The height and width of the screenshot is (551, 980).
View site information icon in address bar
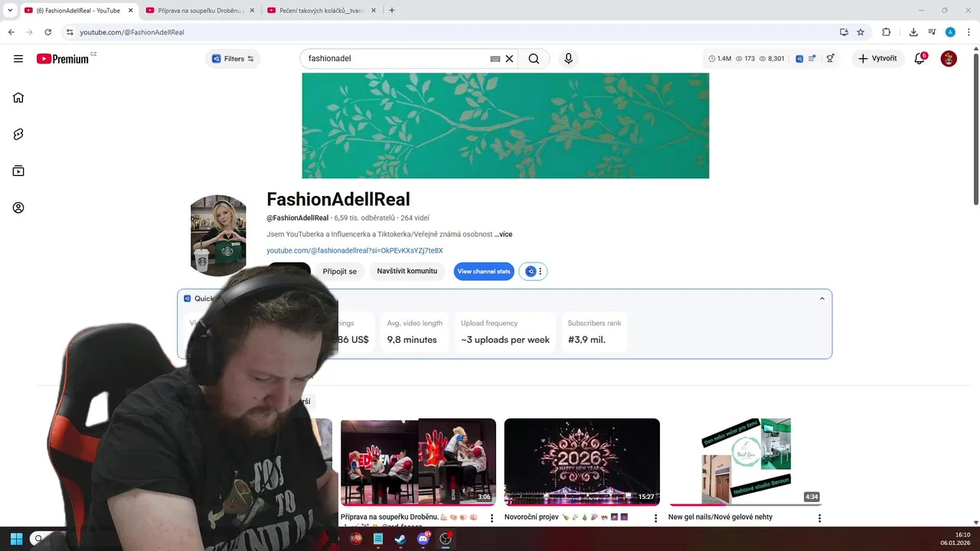[69, 32]
